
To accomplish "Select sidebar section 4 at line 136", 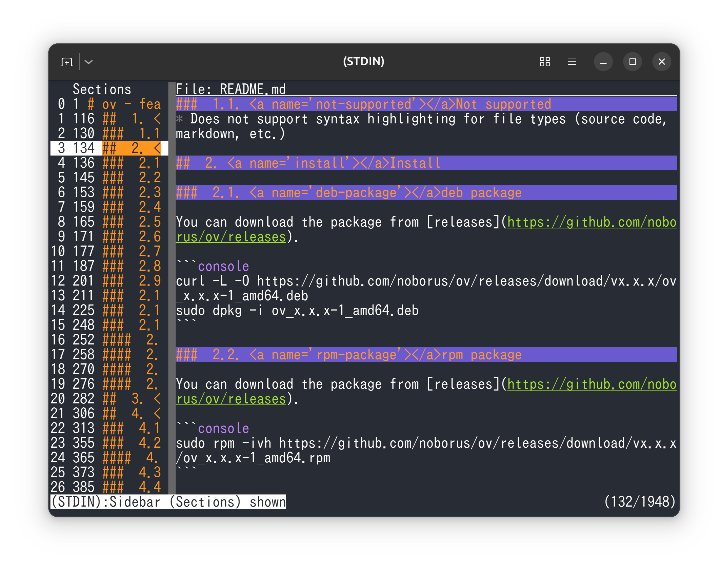I will (x=109, y=163).
